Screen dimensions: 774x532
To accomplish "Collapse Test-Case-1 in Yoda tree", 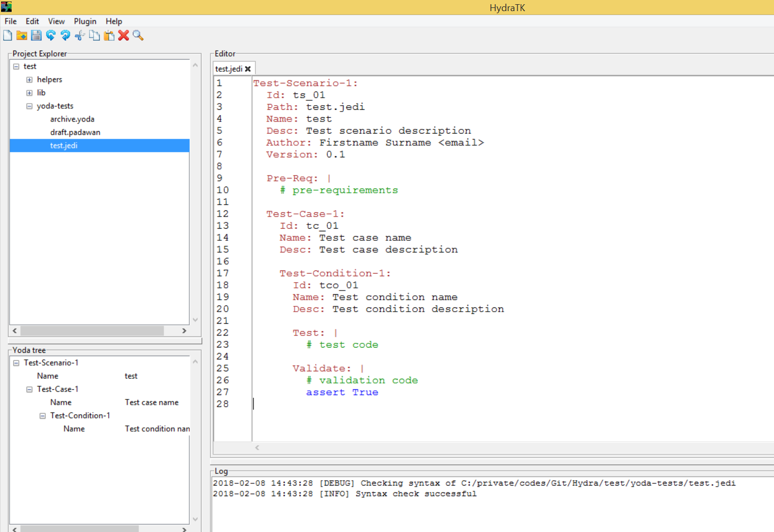I will point(30,389).
